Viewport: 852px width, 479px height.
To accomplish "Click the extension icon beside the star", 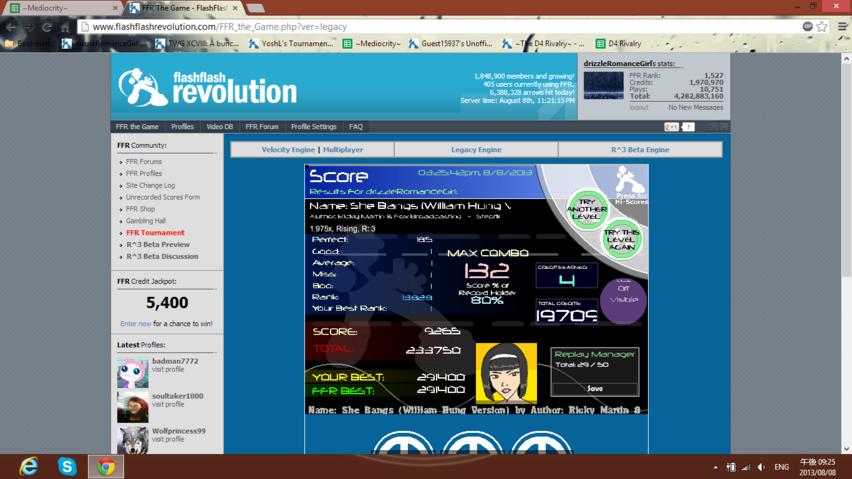I will click(x=807, y=27).
